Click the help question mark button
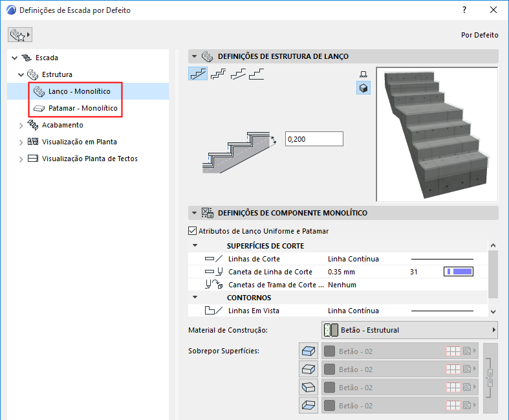This screenshot has width=509, height=420. pyautogui.click(x=464, y=10)
